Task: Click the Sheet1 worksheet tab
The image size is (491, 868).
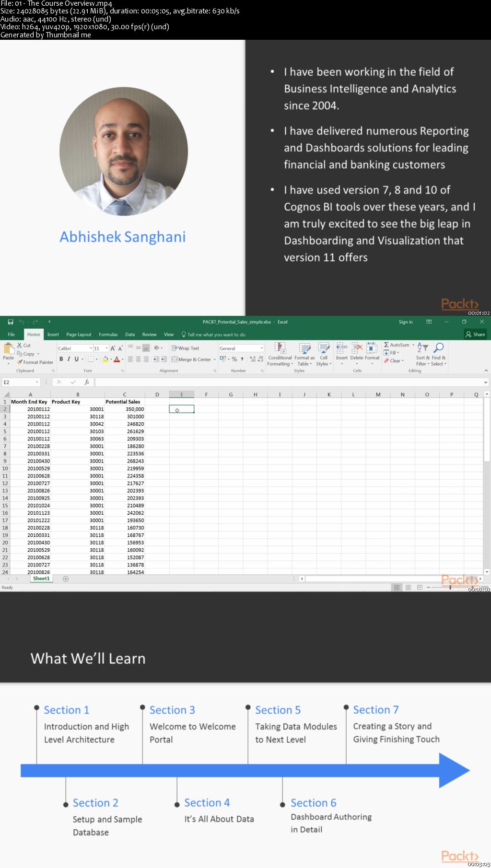Action: (41, 579)
